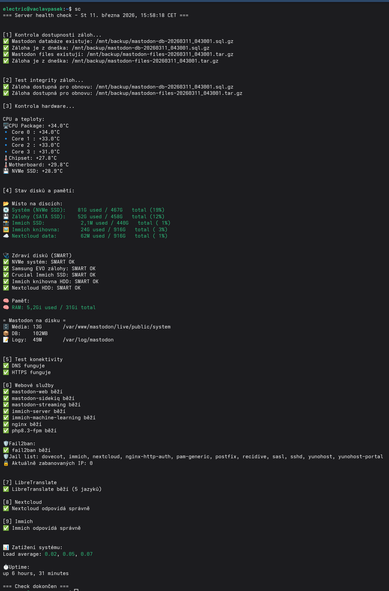Image resolution: width=389 pixels, height=591 pixels.
Task: Click the folder icon before Místo na discích
Action: click(6, 204)
